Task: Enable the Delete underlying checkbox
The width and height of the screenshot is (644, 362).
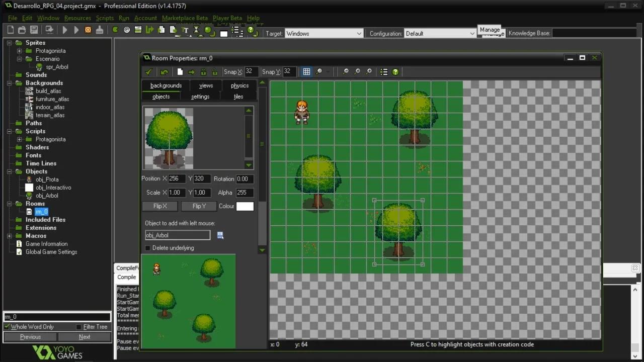Action: click(148, 248)
